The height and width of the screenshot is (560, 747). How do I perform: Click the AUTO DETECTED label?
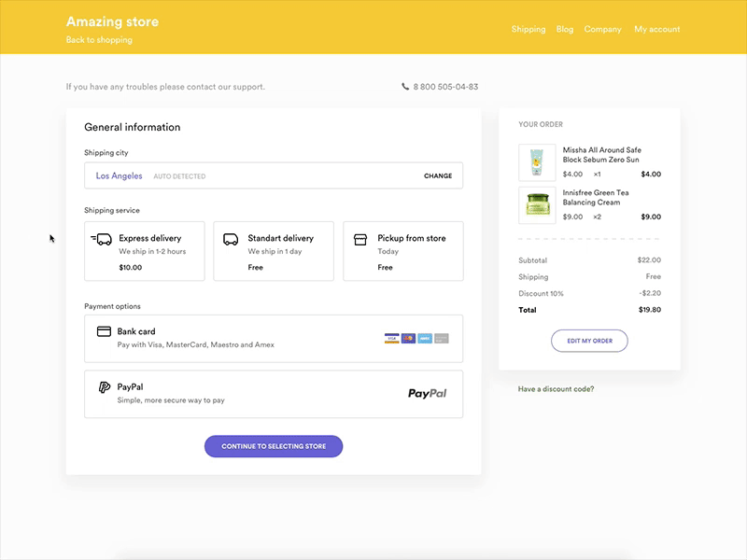coord(179,176)
